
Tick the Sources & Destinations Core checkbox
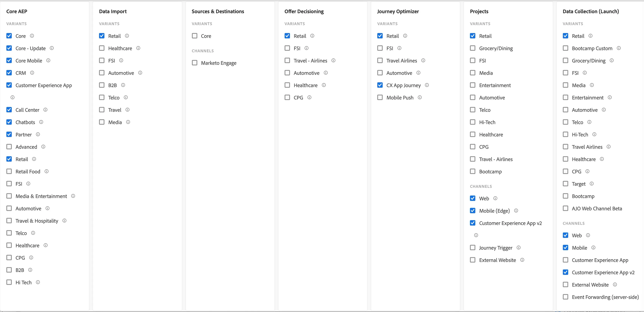(x=194, y=36)
